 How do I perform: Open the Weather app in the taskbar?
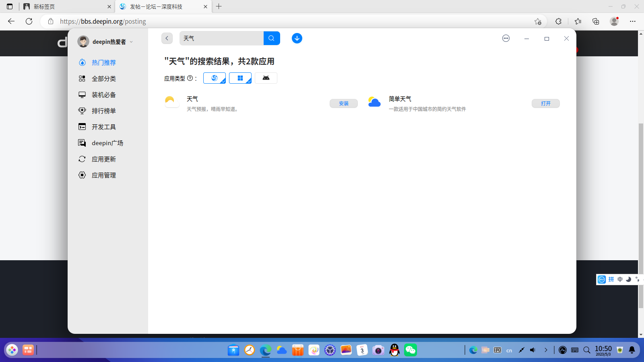coord(281,350)
